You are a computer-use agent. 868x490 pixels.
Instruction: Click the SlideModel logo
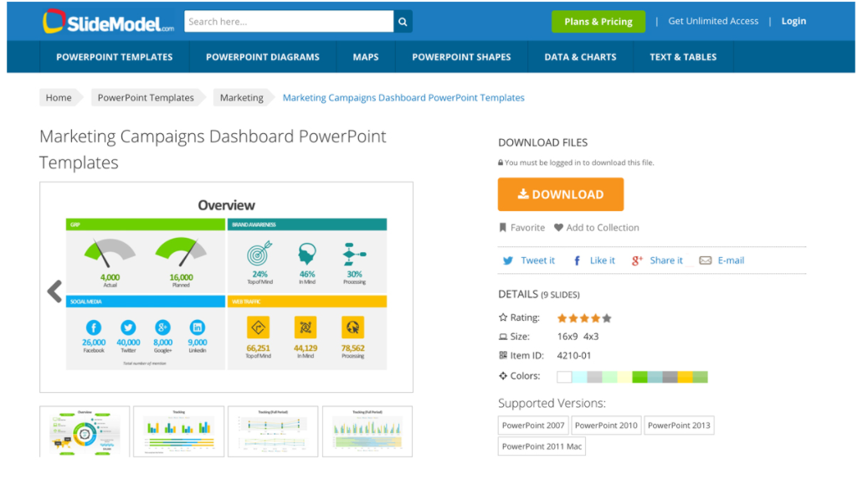coord(108,22)
